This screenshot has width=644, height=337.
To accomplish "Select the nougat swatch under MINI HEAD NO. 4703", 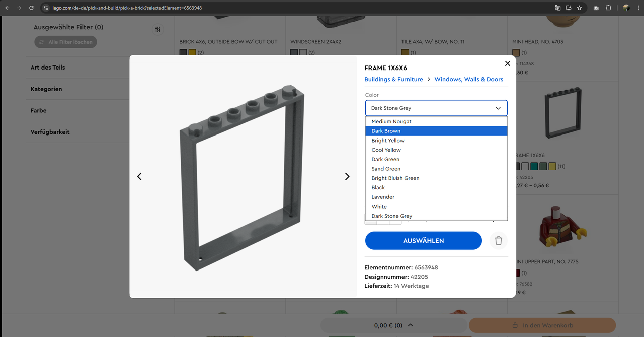I will click(x=516, y=52).
